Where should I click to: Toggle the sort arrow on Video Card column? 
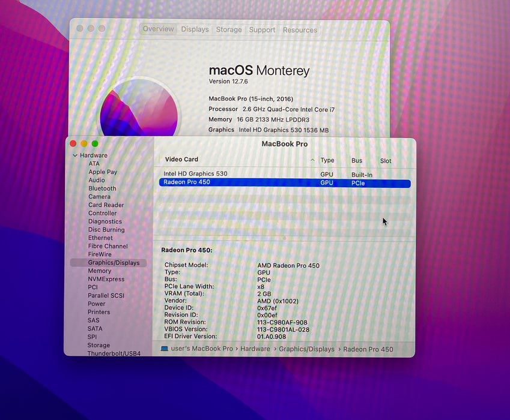[x=312, y=160]
